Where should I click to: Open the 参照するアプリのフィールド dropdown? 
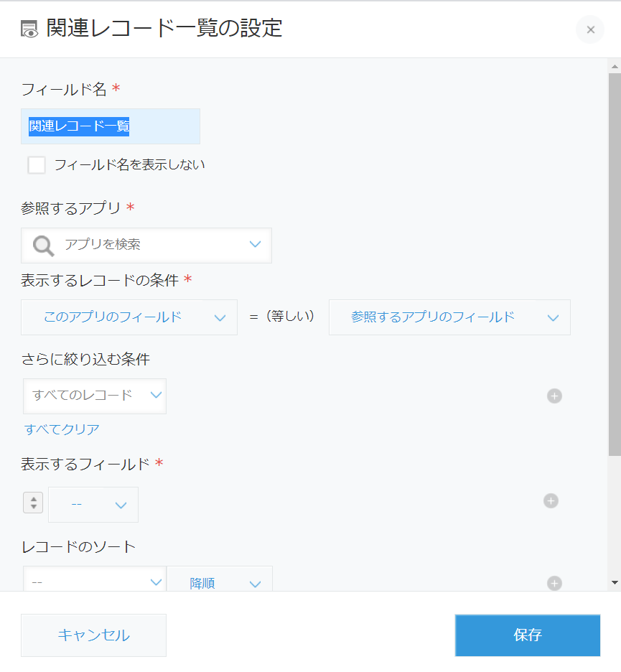pyautogui.click(x=449, y=317)
